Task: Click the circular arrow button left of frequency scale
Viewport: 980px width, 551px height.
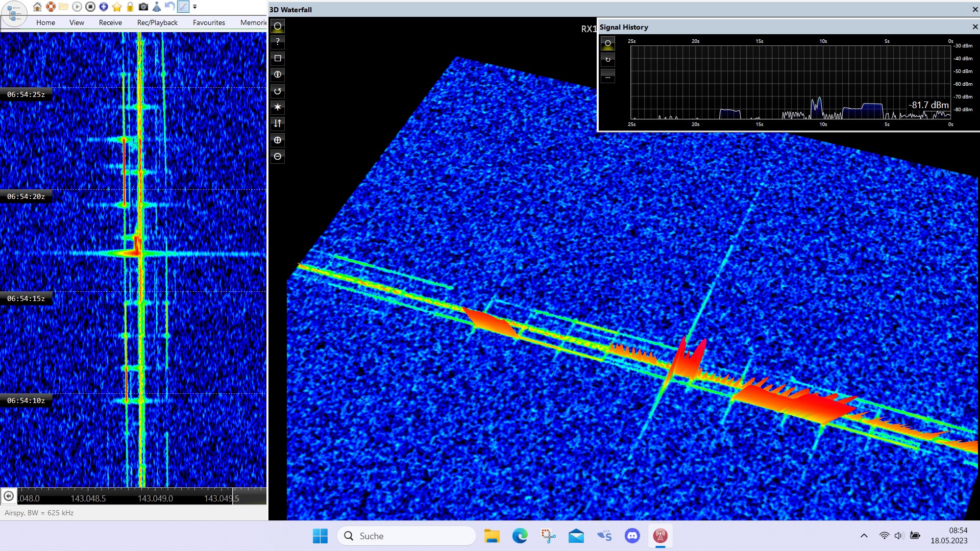Action: coord(9,496)
